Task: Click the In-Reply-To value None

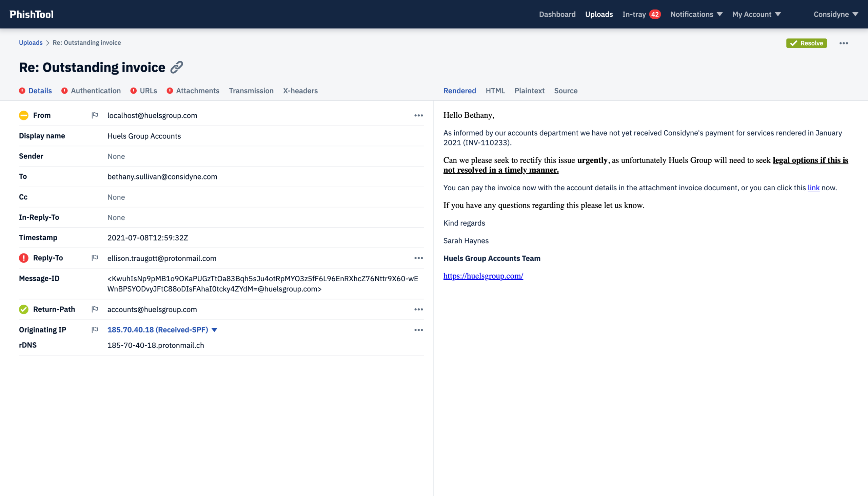Action: click(x=116, y=217)
